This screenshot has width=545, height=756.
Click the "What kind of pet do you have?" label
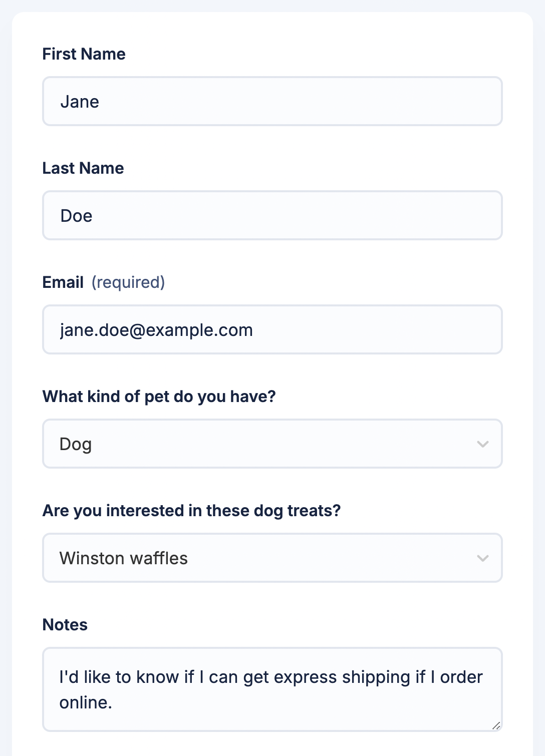coord(159,397)
